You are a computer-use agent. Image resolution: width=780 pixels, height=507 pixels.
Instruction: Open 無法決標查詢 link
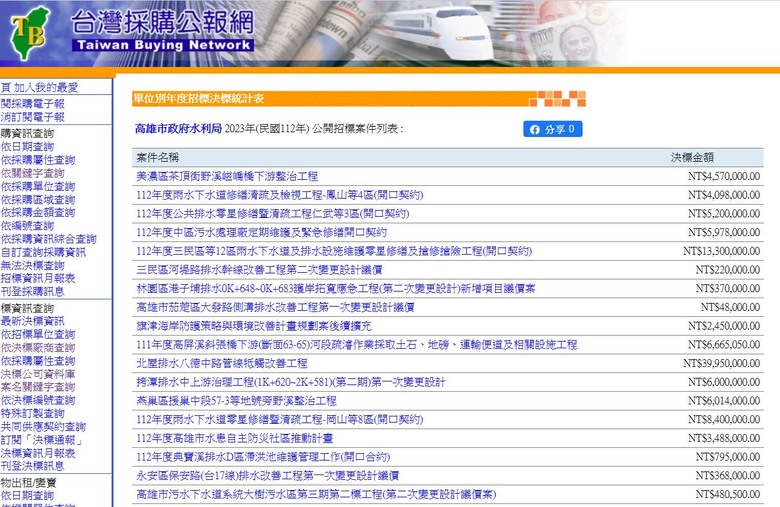point(33,265)
